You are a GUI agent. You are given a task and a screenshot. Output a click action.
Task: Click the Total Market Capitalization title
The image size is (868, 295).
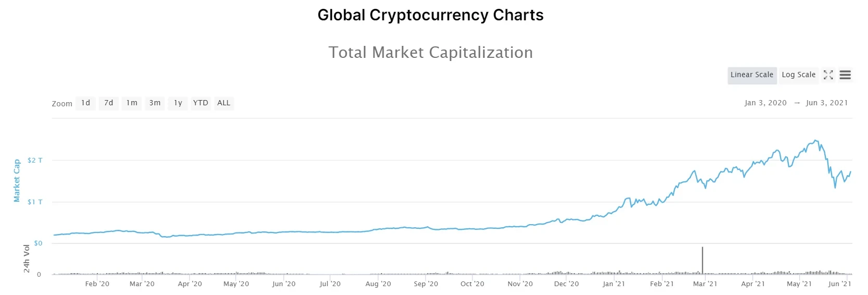(x=430, y=53)
